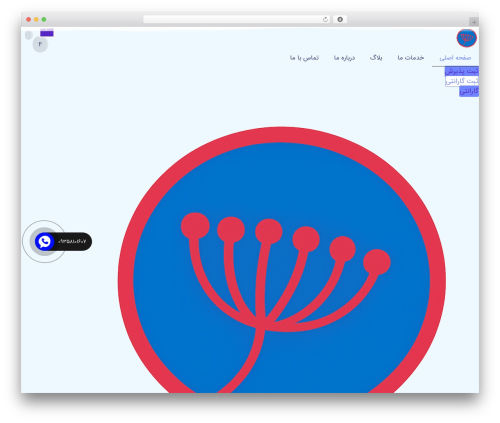Click the small gray circle near the purple button
Viewport: 500px width, 423px height.
tap(29, 35)
